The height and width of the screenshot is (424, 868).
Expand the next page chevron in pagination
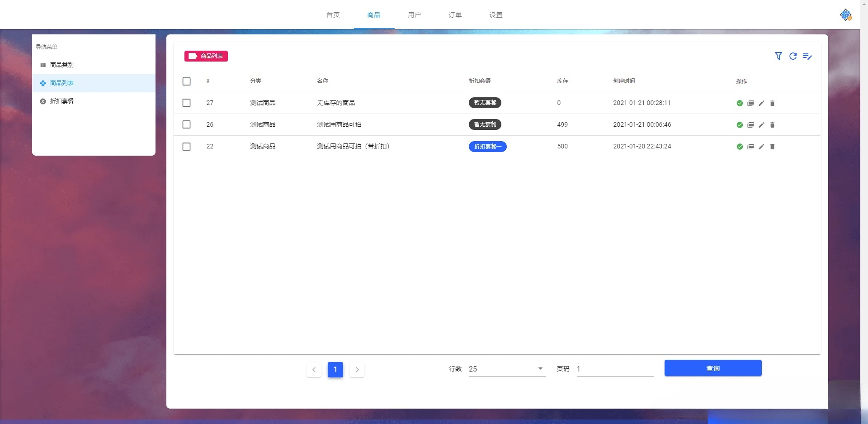(357, 370)
